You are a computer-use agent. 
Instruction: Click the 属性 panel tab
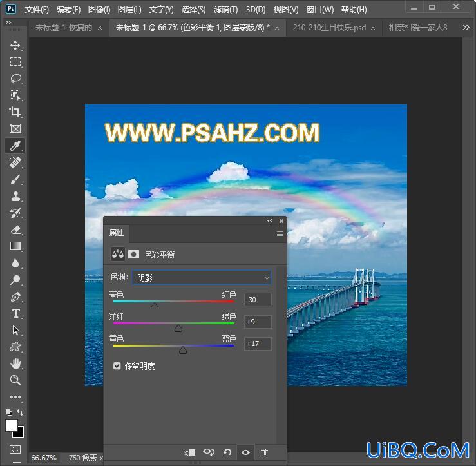tap(117, 233)
